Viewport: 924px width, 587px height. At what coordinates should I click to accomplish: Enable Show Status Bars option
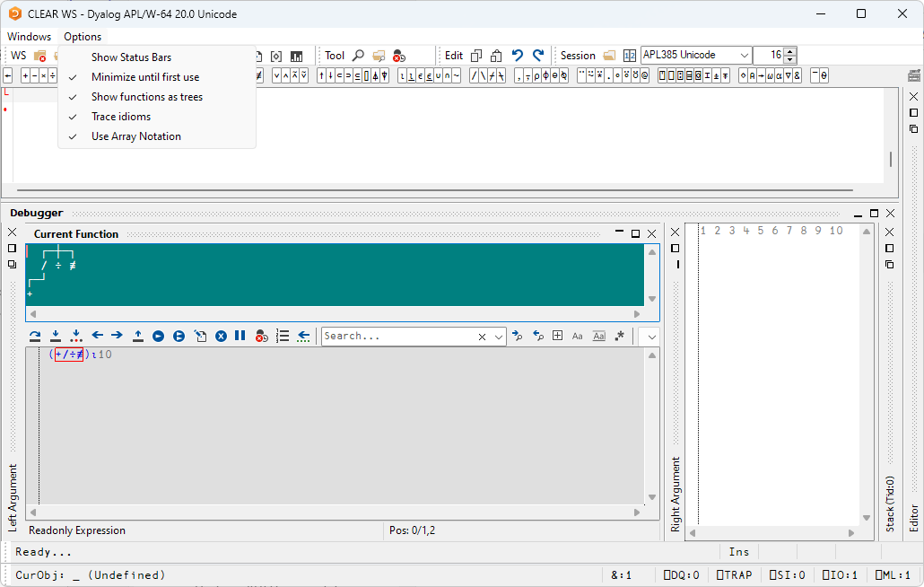point(131,57)
